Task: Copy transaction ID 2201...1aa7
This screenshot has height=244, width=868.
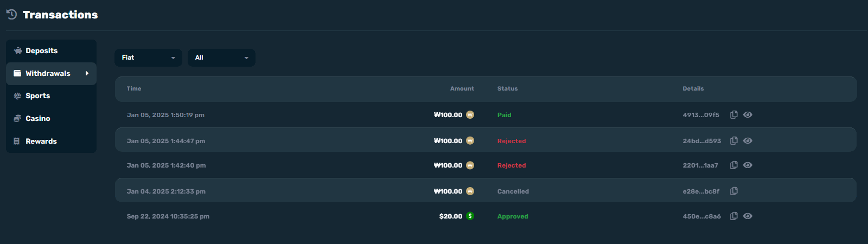Action: (x=733, y=165)
